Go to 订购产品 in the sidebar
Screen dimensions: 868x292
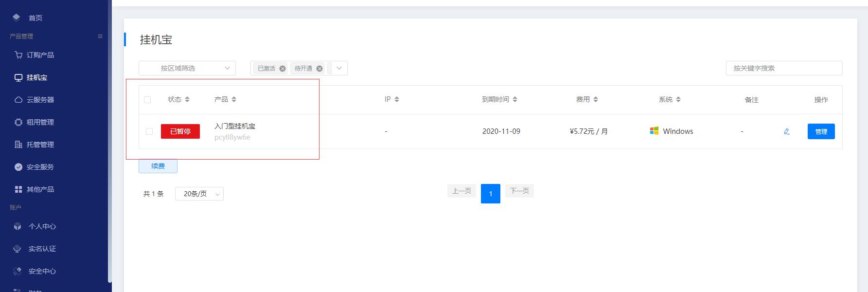click(x=40, y=55)
